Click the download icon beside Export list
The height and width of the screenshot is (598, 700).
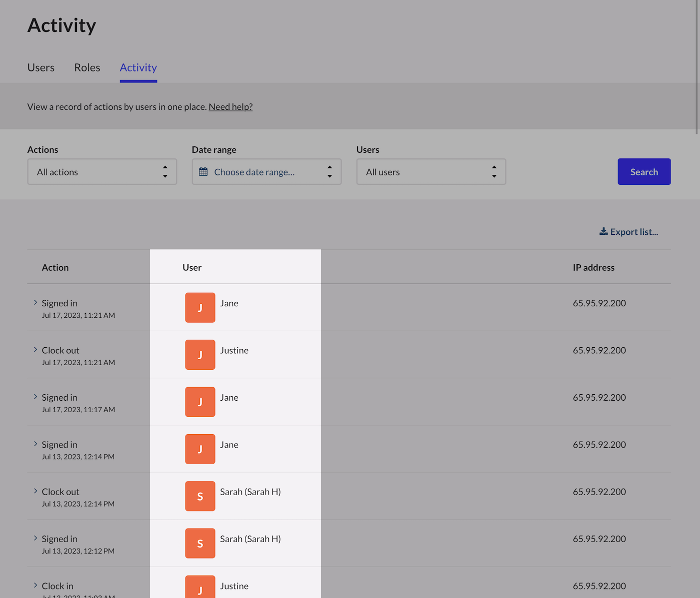pyautogui.click(x=603, y=232)
